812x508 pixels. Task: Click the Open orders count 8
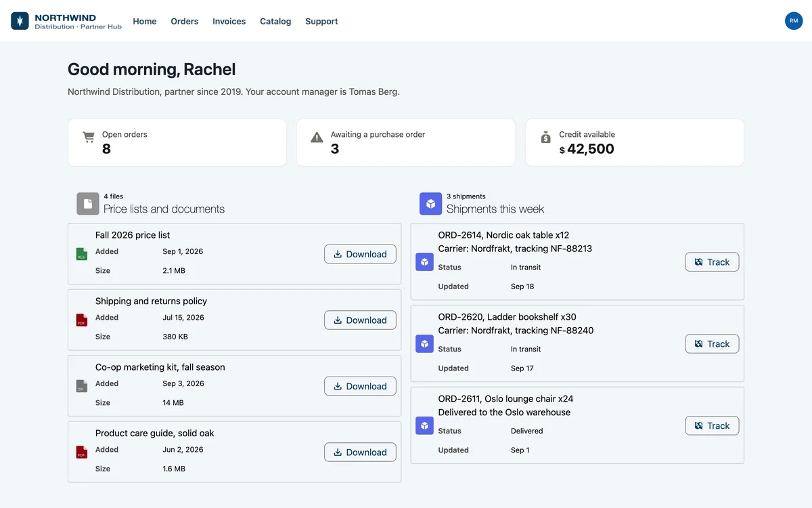(106, 149)
